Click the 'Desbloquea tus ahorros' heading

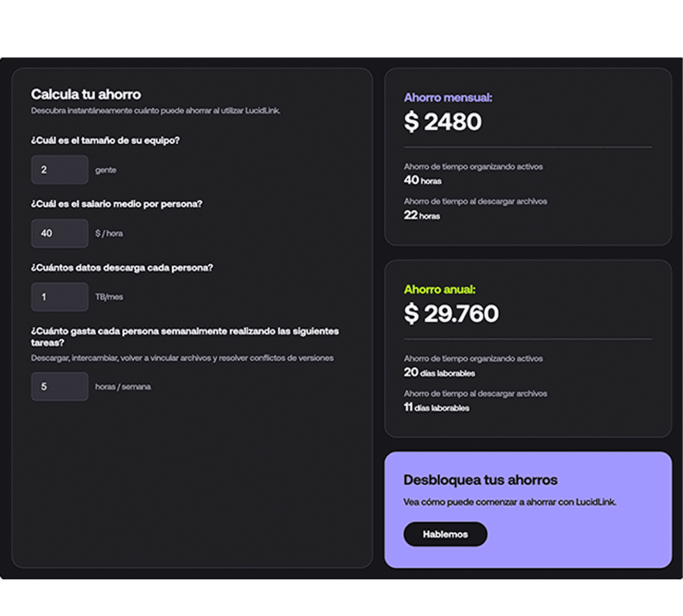click(x=480, y=480)
